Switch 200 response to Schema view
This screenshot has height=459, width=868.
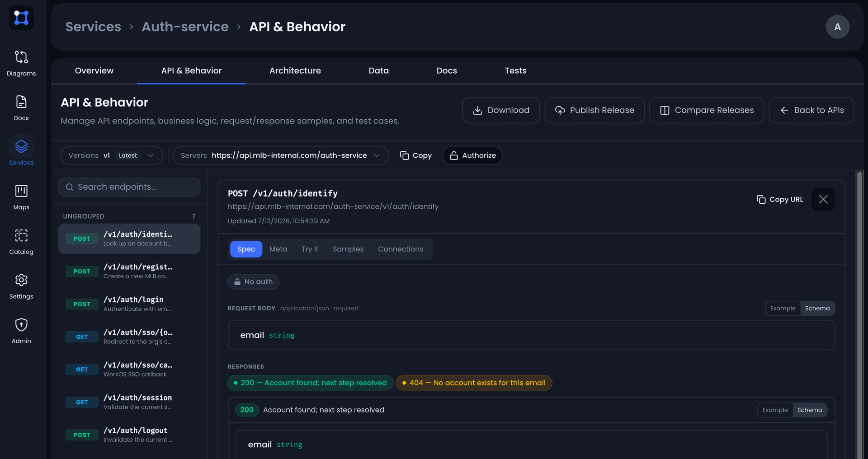pyautogui.click(x=810, y=410)
